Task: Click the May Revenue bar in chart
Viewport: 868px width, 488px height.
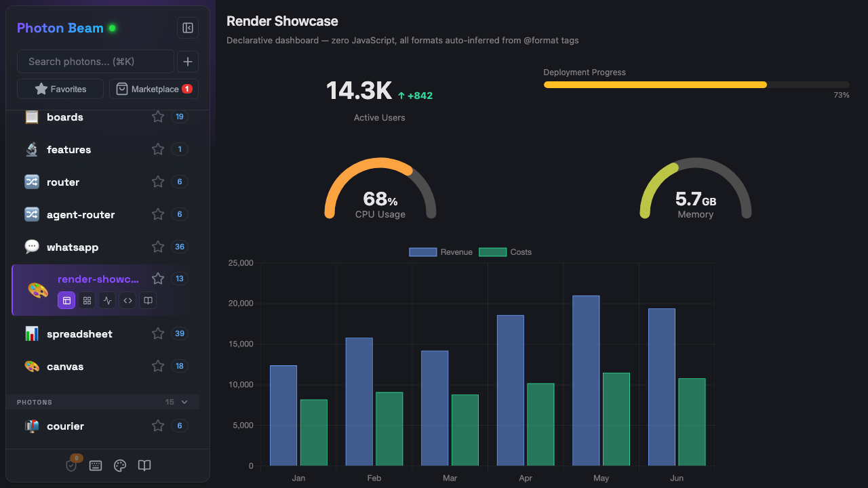Action: pyautogui.click(x=586, y=381)
